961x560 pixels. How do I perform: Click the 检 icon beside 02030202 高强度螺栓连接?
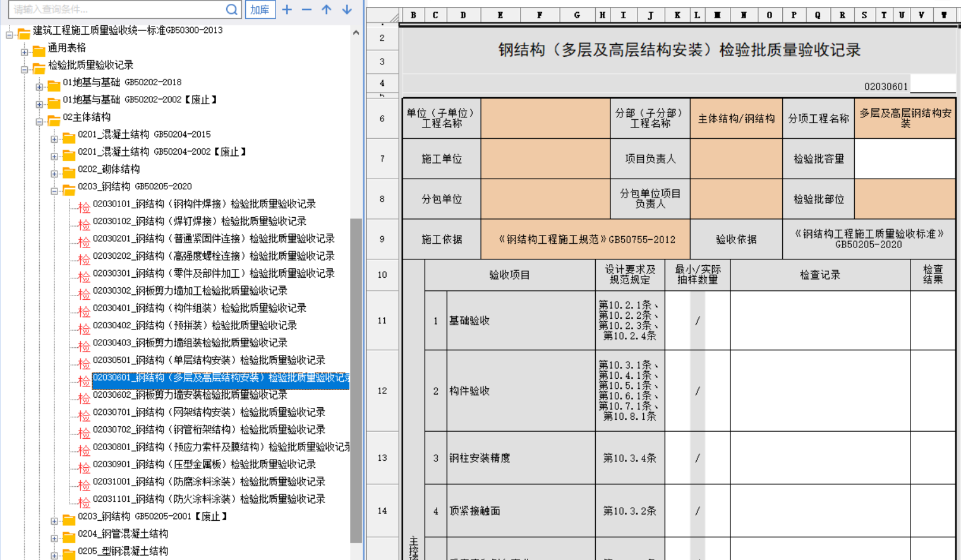(84, 259)
